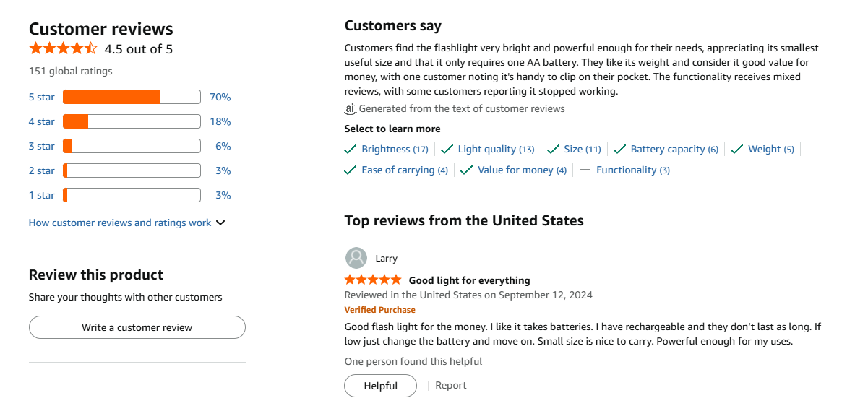Image resolution: width=868 pixels, height=406 pixels.
Task: Click checkmark icon beside Weight
Action: (737, 150)
